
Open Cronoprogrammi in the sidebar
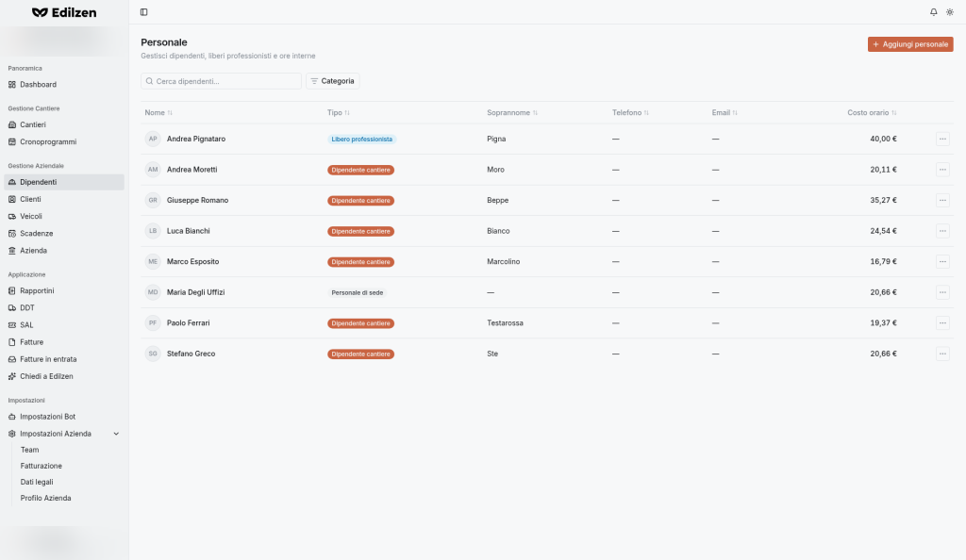click(64, 141)
